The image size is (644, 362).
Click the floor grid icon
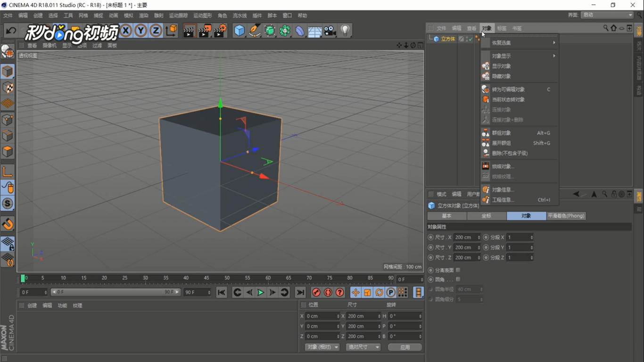coord(315,31)
